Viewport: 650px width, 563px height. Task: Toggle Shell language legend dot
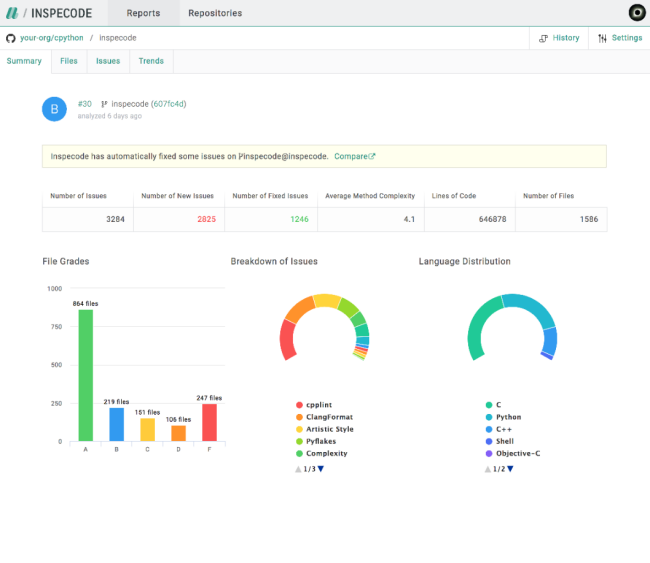tap(489, 442)
